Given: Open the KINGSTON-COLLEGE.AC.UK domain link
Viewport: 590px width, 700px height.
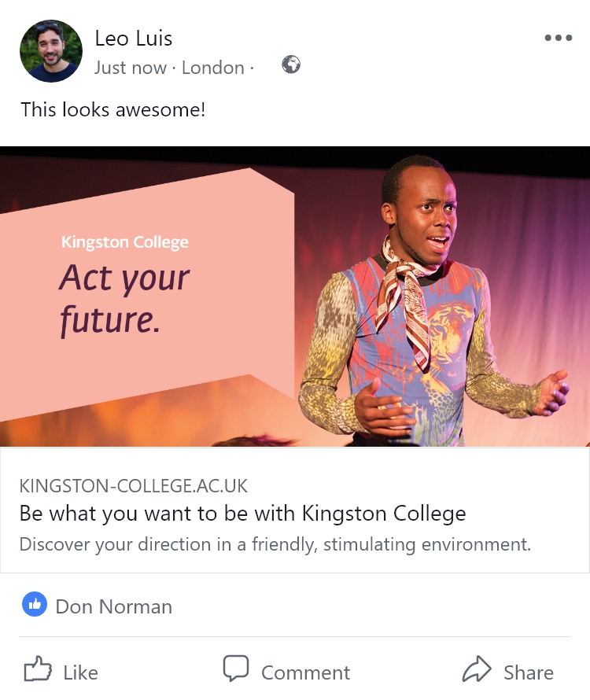Looking at the screenshot, I should [133, 485].
